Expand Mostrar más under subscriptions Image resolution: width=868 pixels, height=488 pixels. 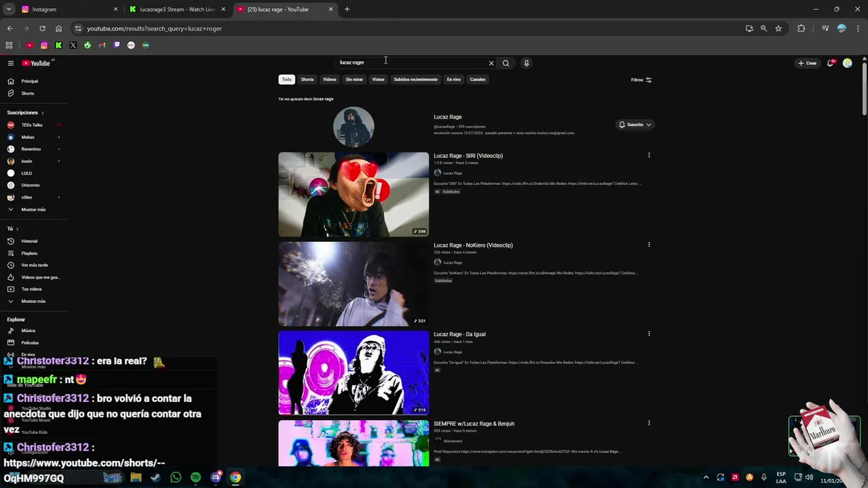tap(34, 209)
